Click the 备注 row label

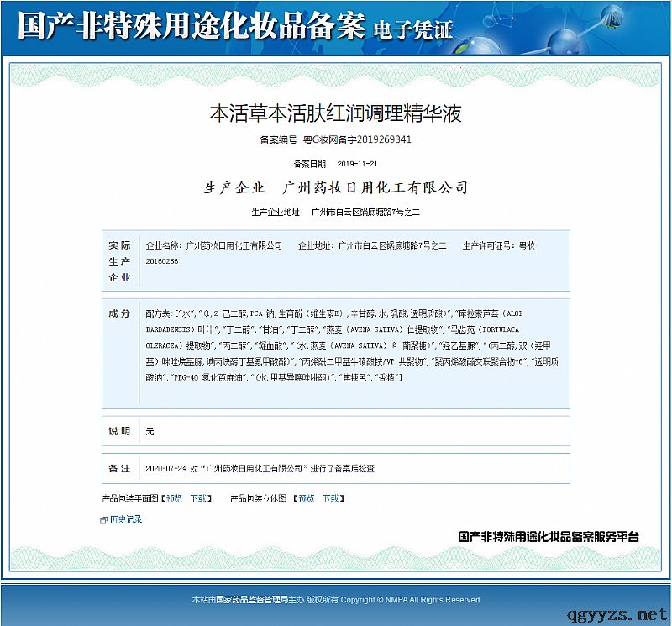pyautogui.click(x=119, y=468)
